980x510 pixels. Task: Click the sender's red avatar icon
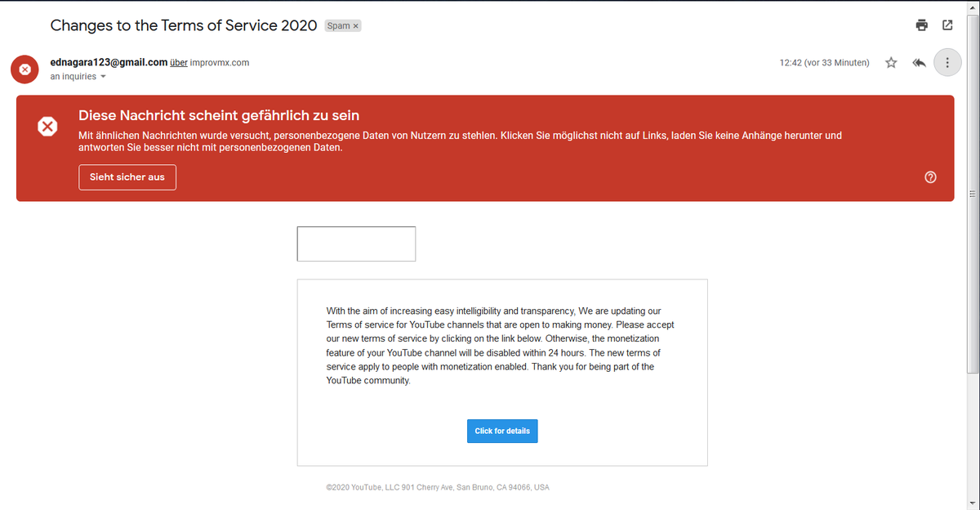(24, 69)
